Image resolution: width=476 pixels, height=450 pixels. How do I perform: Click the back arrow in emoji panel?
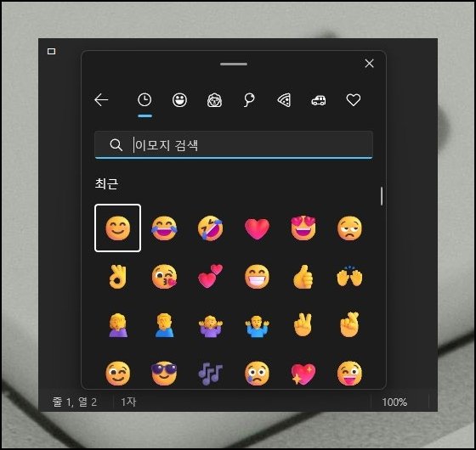point(101,100)
